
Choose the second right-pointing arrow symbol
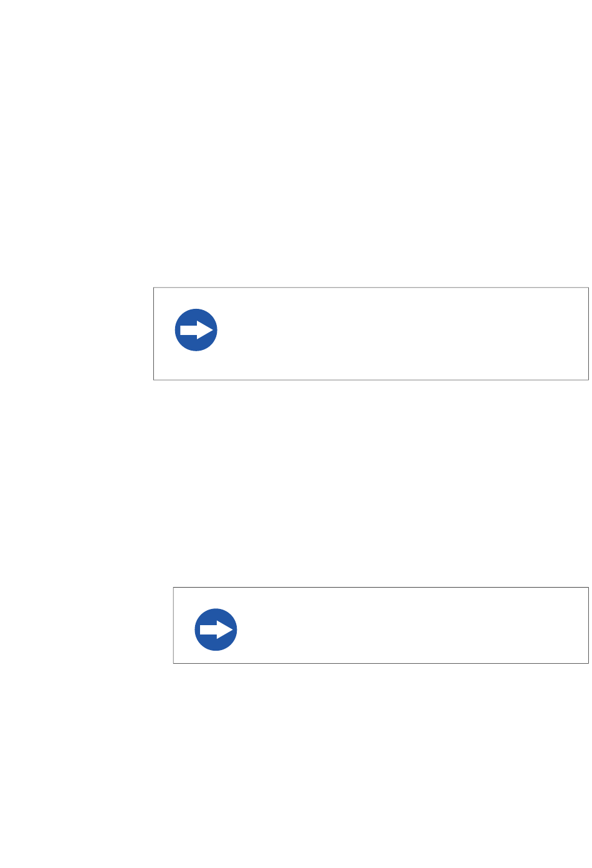[x=217, y=630]
